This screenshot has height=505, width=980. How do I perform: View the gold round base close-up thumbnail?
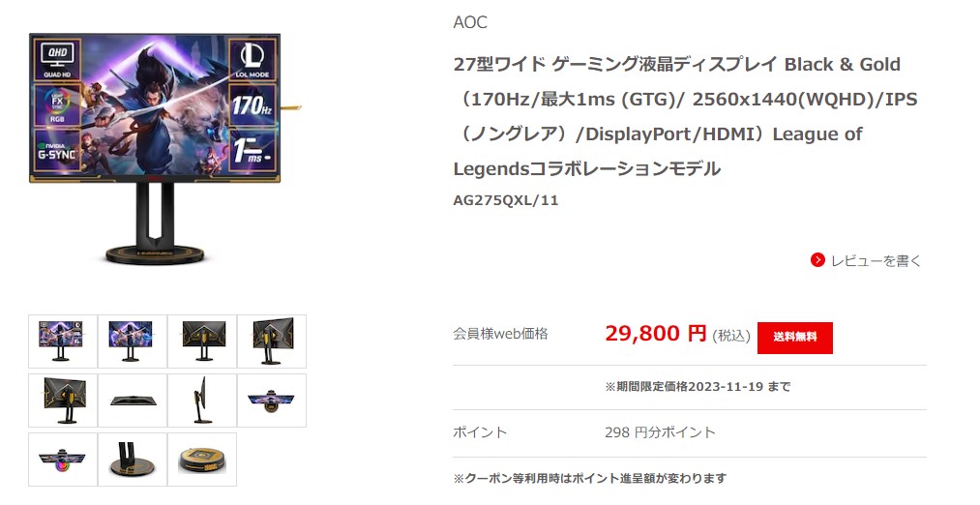(202, 460)
